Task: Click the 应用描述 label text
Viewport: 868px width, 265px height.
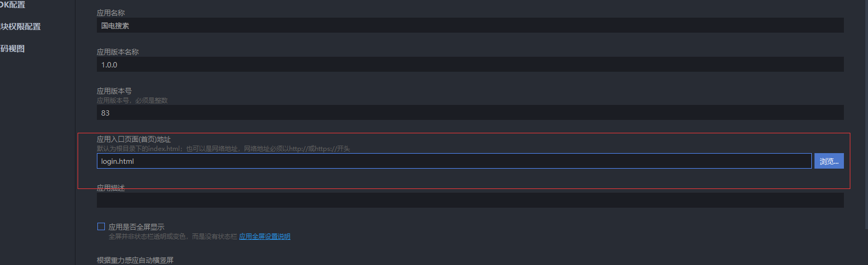Action: click(x=111, y=188)
